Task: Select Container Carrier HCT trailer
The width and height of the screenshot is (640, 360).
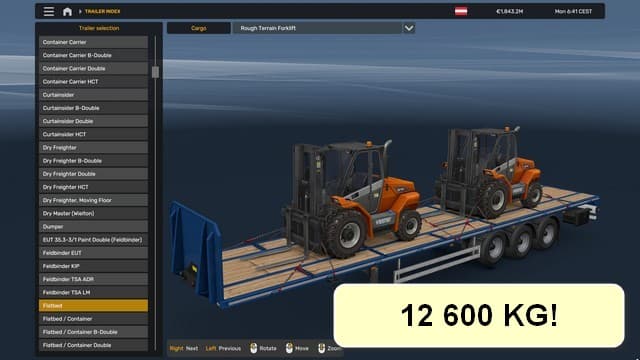Action: click(x=93, y=82)
